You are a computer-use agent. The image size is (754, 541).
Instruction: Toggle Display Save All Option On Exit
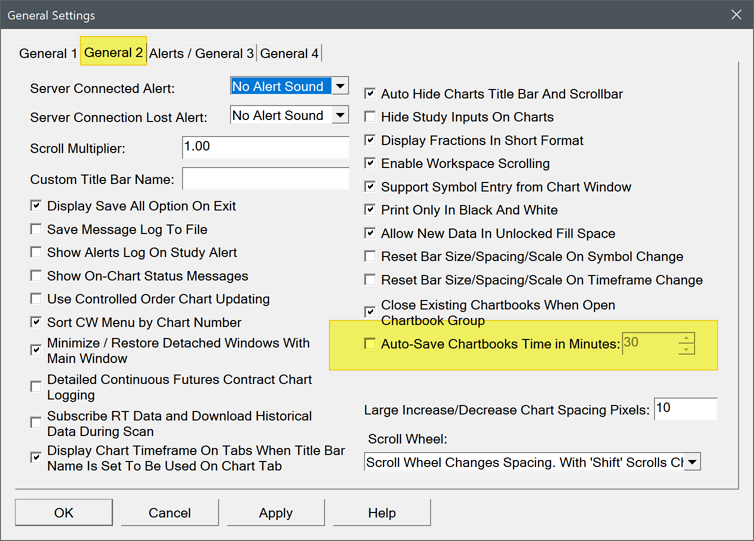coord(37,207)
